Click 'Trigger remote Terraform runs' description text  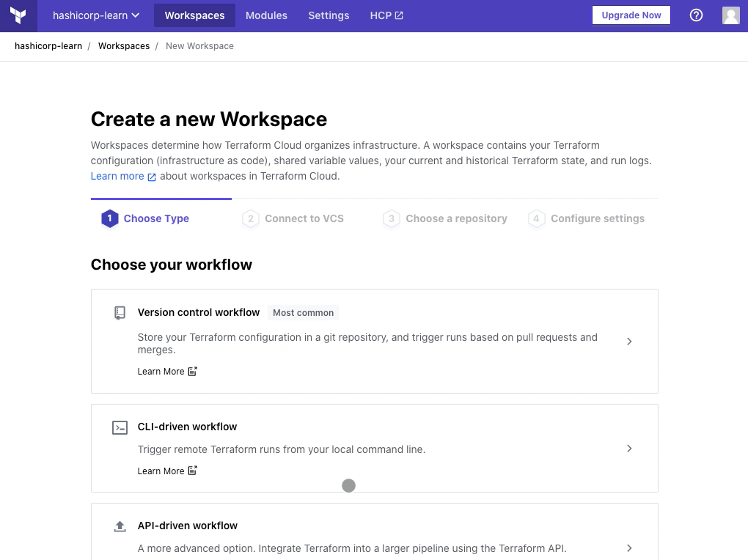point(282,449)
